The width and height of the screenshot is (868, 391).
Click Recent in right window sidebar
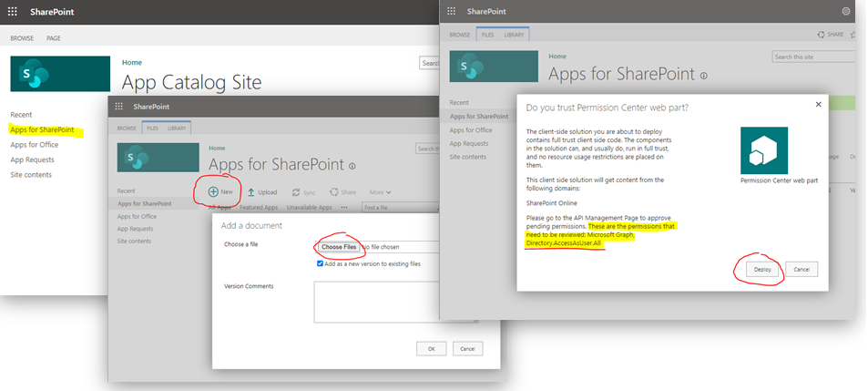459,102
